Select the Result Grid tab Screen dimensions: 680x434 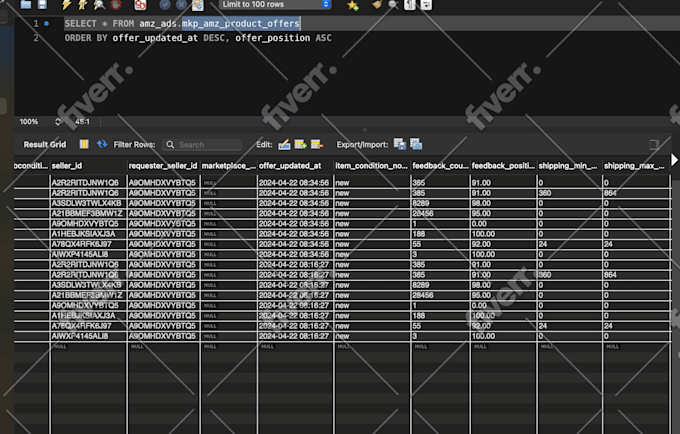[x=45, y=145]
